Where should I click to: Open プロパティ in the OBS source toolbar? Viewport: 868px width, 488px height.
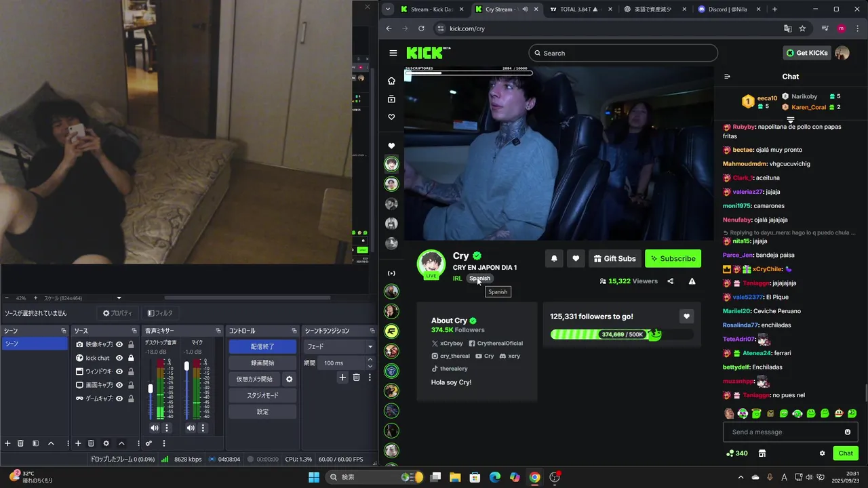[x=117, y=313]
